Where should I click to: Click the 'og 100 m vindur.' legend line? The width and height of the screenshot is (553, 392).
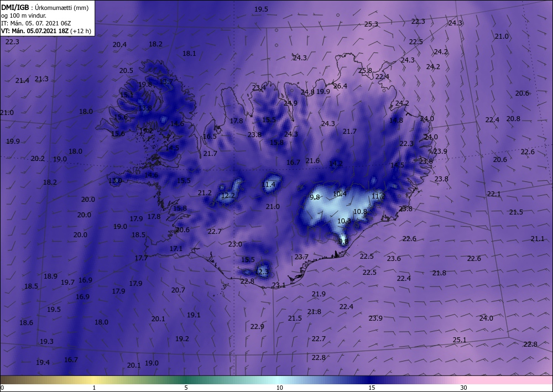click(24, 15)
